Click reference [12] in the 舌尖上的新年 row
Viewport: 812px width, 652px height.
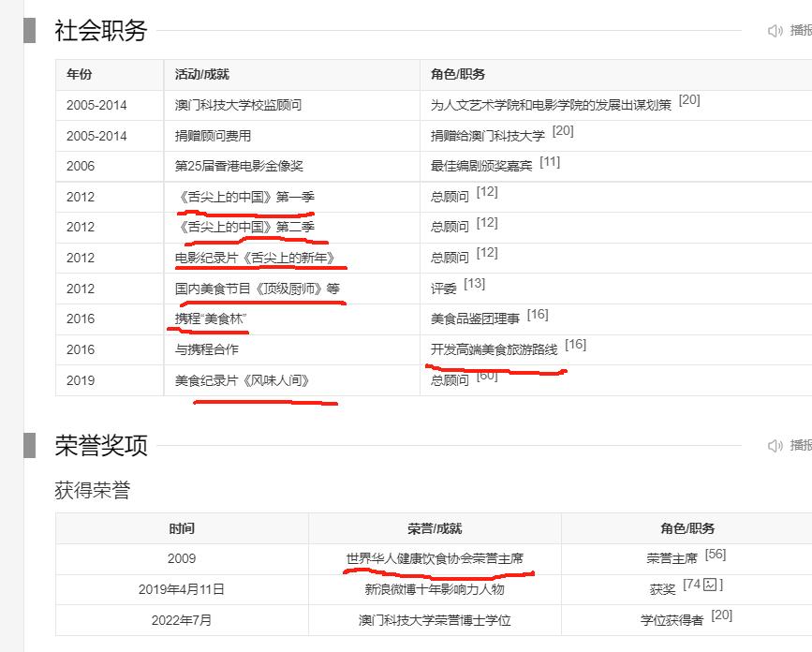click(487, 253)
